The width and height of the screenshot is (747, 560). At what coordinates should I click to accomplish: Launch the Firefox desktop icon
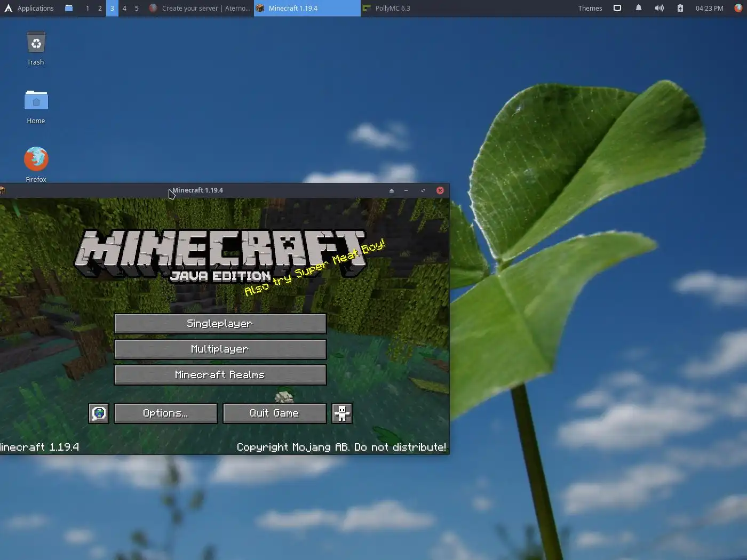36,164
